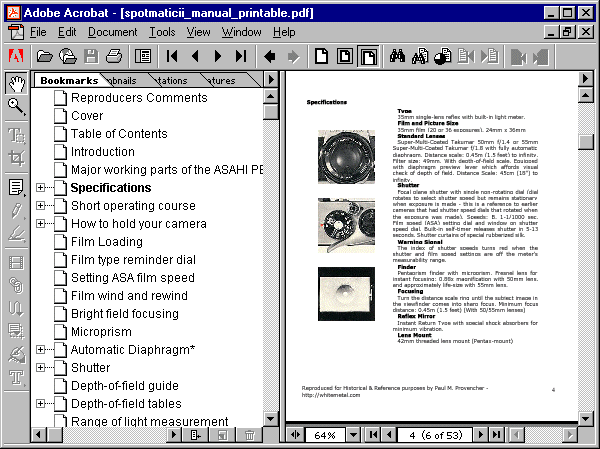The image size is (600, 449).
Task: Select the TouchUp Text tool
Action: click(x=16, y=377)
